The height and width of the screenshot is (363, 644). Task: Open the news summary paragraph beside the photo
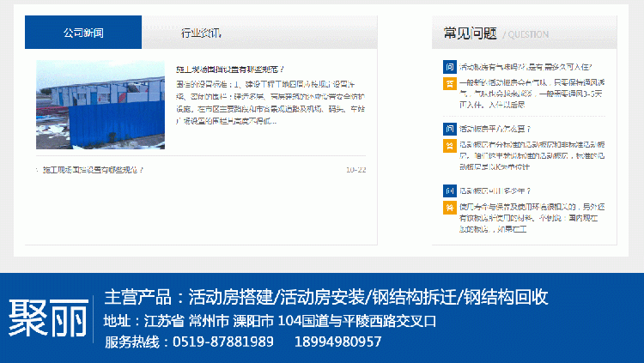(x=270, y=102)
